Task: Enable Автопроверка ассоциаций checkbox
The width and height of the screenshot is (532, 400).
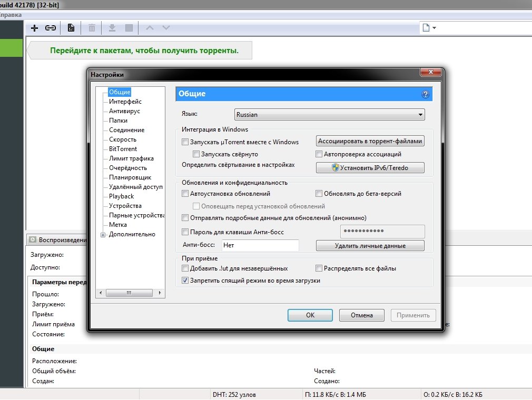Action: click(319, 154)
